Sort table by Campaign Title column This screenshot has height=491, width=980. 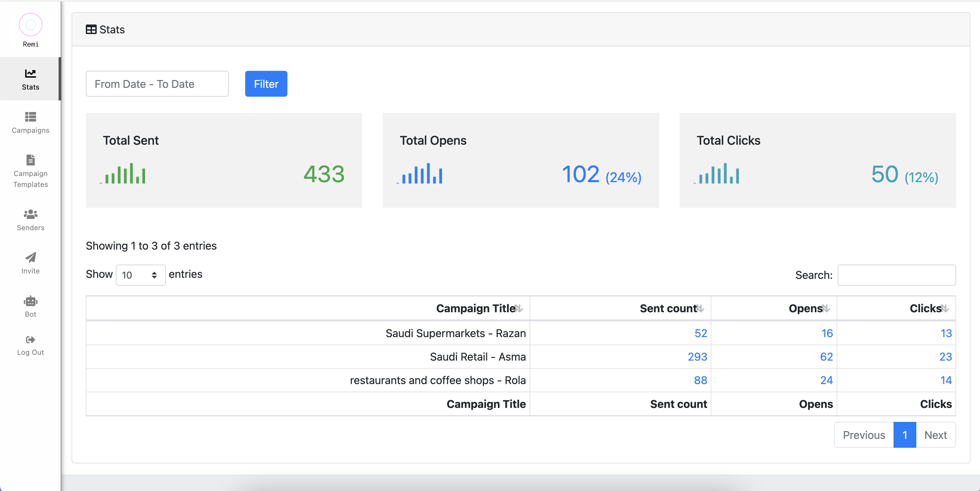coord(478,308)
